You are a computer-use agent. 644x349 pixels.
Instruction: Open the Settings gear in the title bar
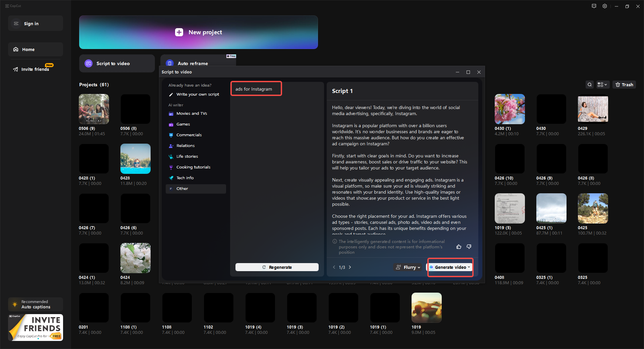(x=605, y=6)
